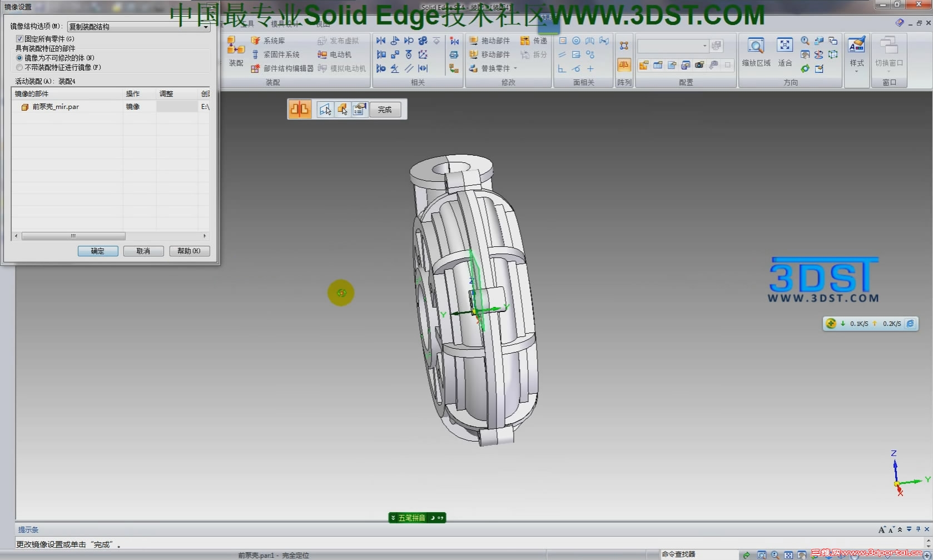Keep radio option 镜像为不可修改的体 selected
Screen dimensions: 933x560
[x=20, y=57]
